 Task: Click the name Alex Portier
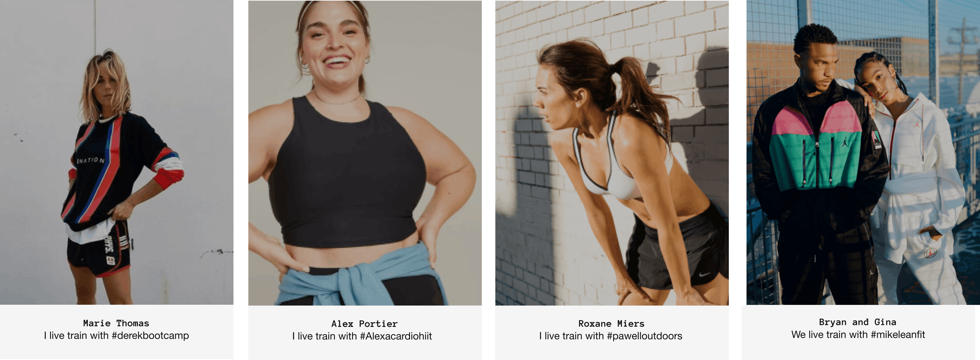click(364, 324)
